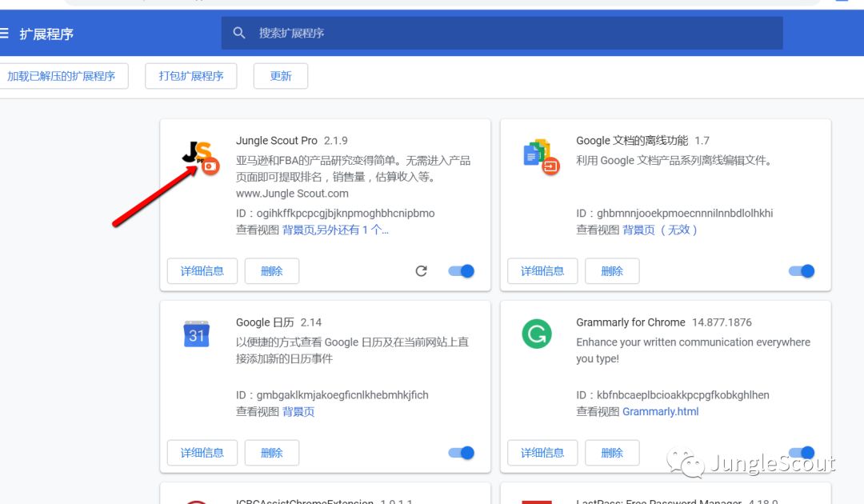The width and height of the screenshot is (864, 504).
Task: Disable the Jungle Scout Pro toggle
Action: pos(462,271)
